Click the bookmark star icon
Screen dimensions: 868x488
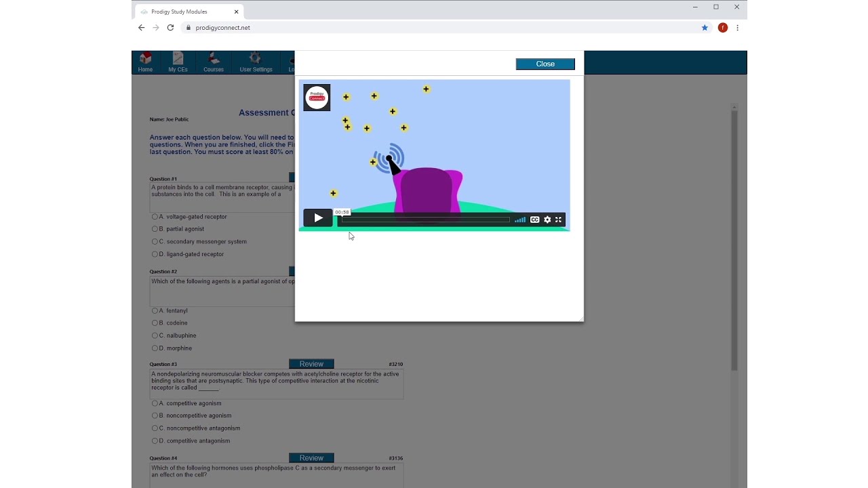(x=705, y=28)
